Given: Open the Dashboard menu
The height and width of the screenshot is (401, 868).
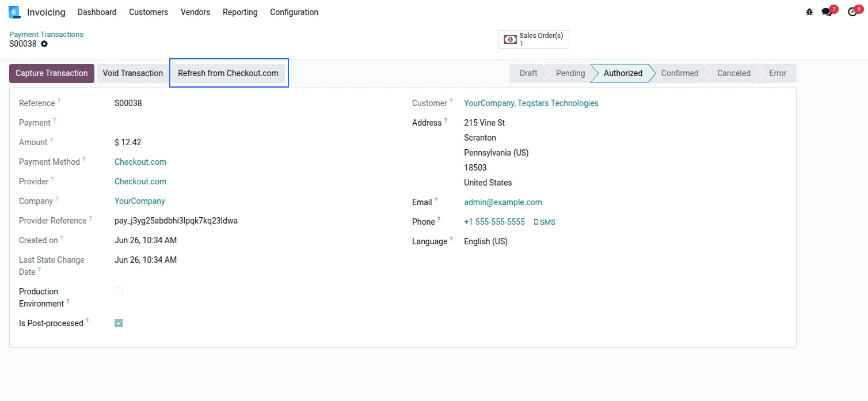Looking at the screenshot, I should tap(97, 12).
